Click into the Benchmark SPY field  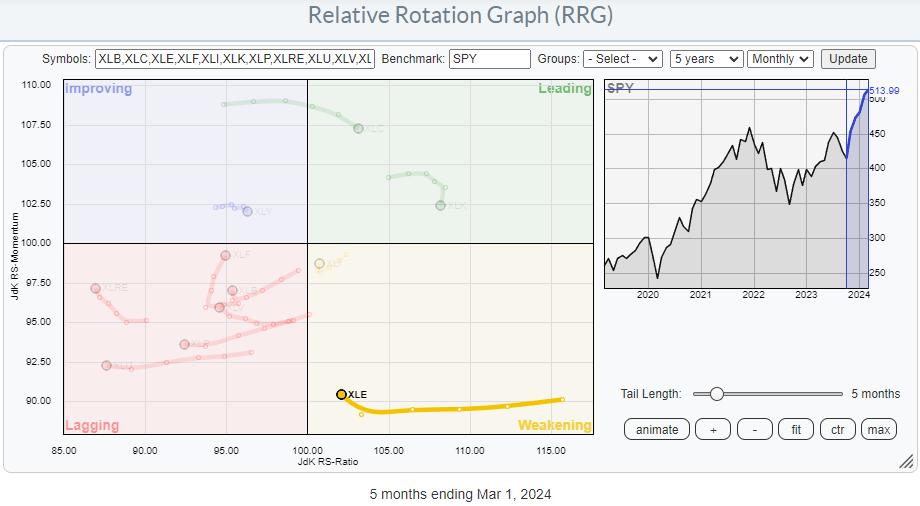[490, 59]
